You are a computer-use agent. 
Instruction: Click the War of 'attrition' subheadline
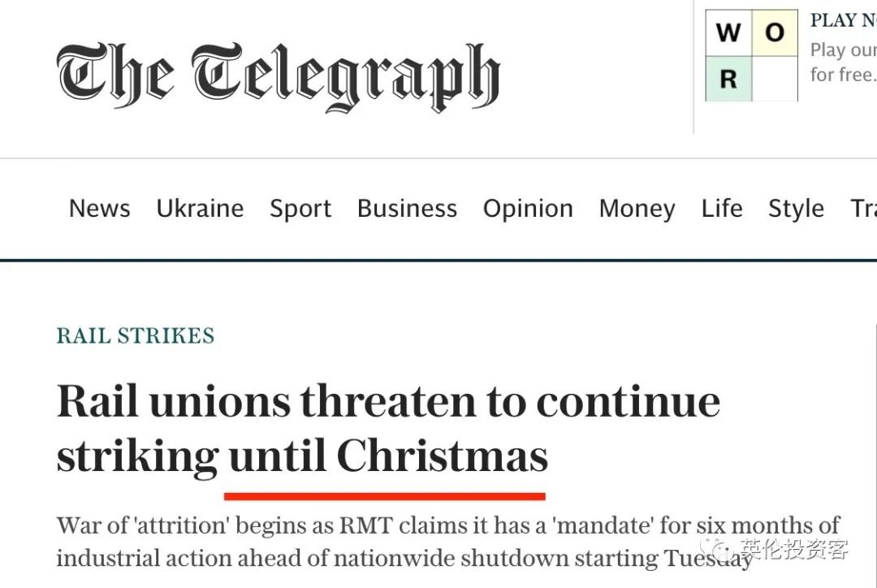tap(447, 541)
